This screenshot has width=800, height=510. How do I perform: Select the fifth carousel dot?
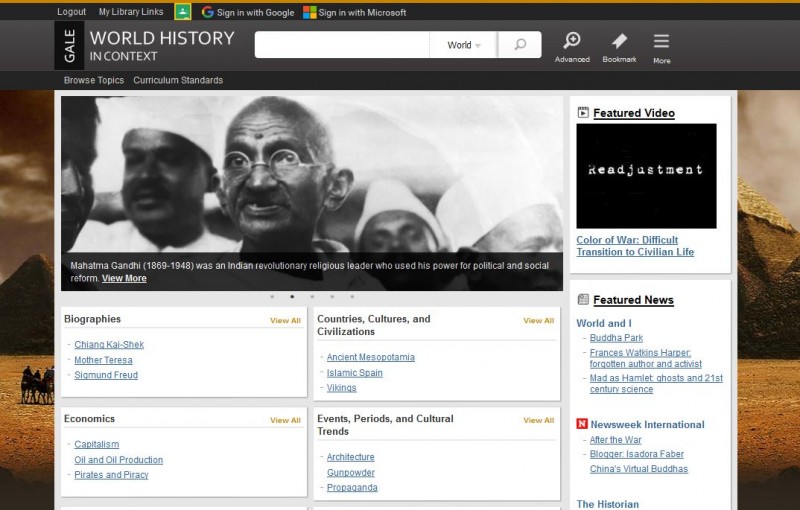(x=352, y=296)
